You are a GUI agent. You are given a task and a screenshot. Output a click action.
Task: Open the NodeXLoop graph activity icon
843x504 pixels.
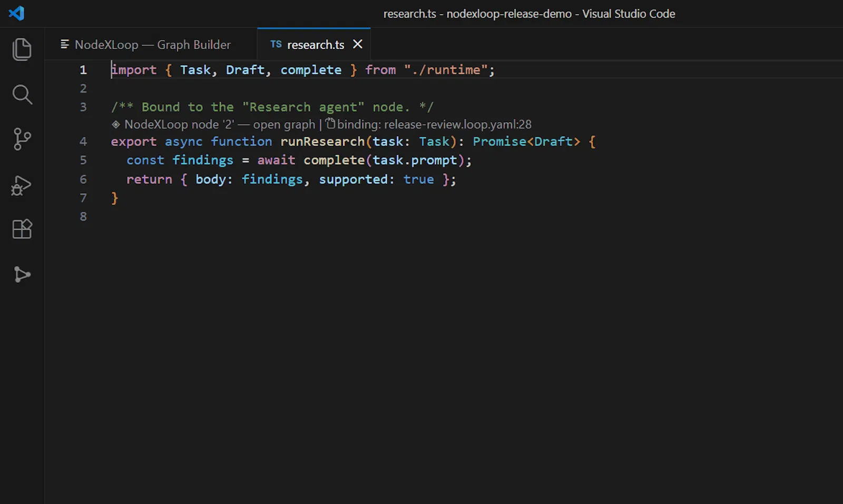click(x=22, y=274)
